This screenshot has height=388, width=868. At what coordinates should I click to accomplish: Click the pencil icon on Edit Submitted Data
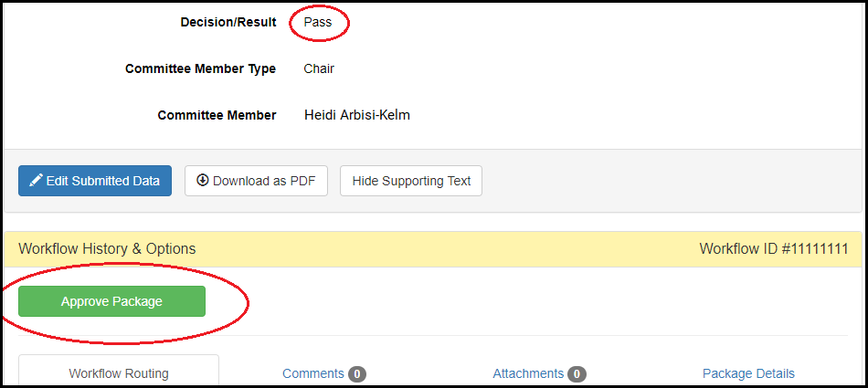coord(37,181)
